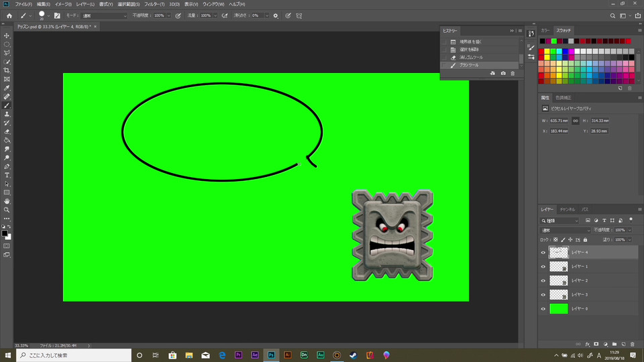
Task: Select the Hand tool
Action: [x=7, y=201]
